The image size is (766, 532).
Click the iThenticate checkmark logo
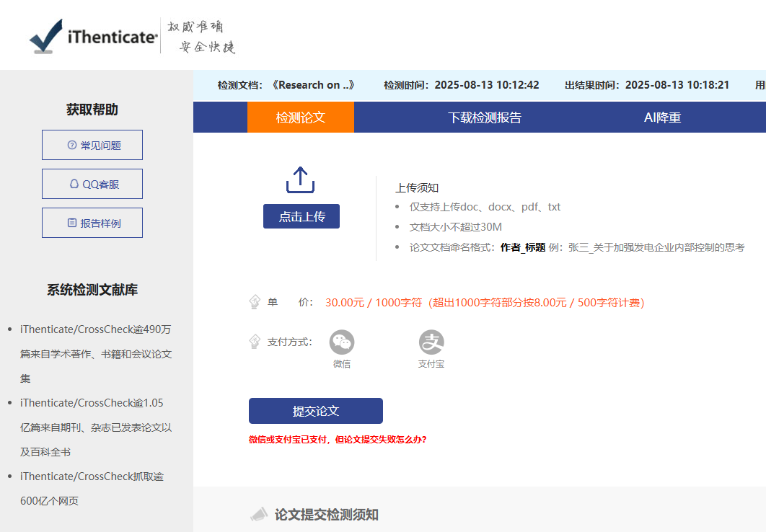coord(46,36)
